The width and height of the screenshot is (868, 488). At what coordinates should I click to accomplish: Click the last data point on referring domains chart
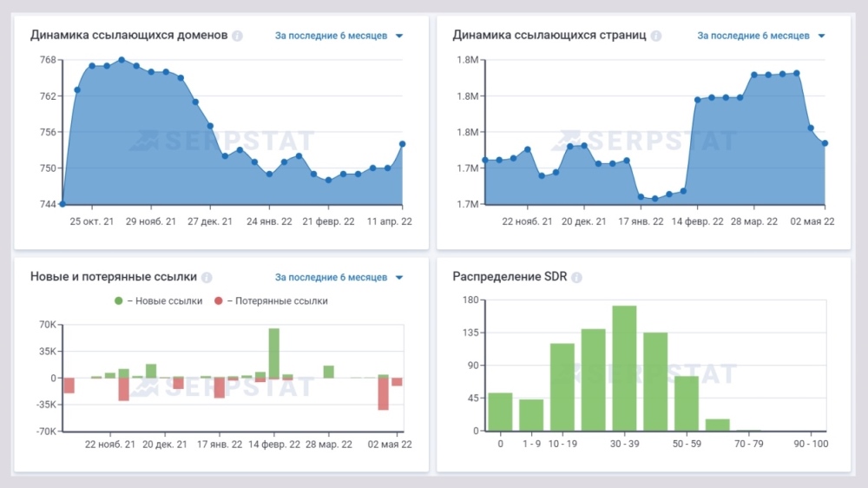[403, 144]
